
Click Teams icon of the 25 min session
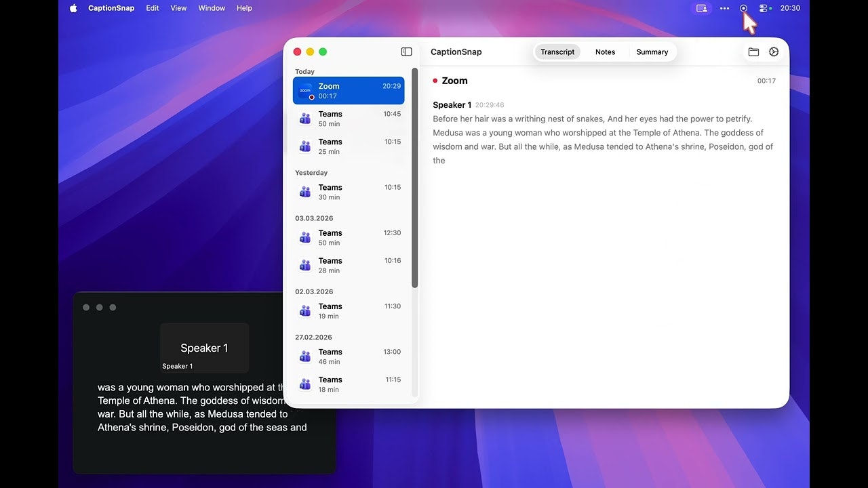[x=305, y=146]
